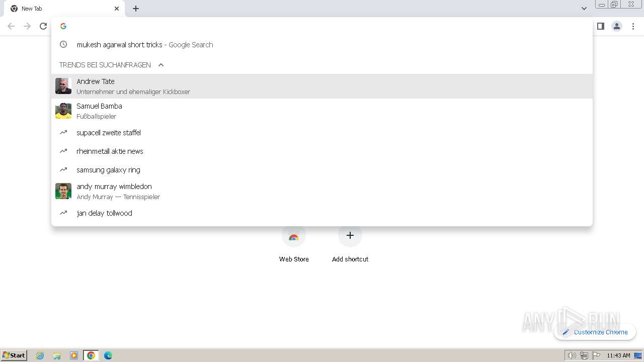The width and height of the screenshot is (644, 362).
Task: Click the Chrome taskbar icon
Action: tap(91, 355)
